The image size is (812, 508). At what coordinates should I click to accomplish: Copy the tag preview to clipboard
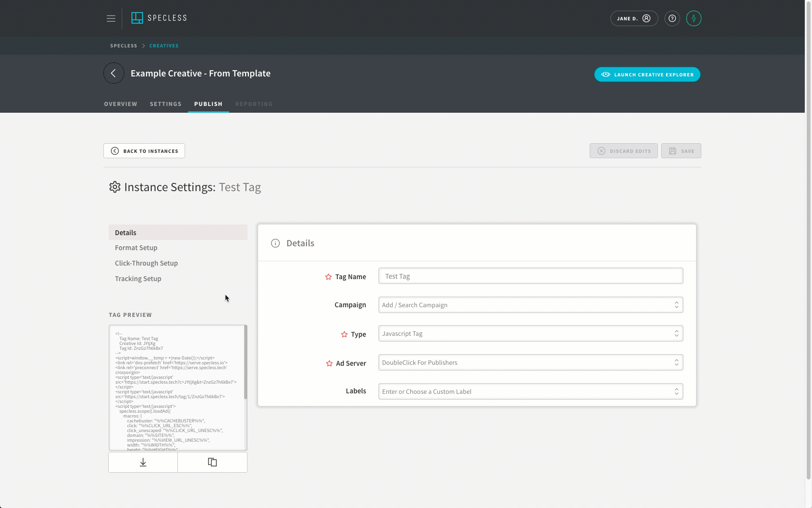pyautogui.click(x=212, y=462)
